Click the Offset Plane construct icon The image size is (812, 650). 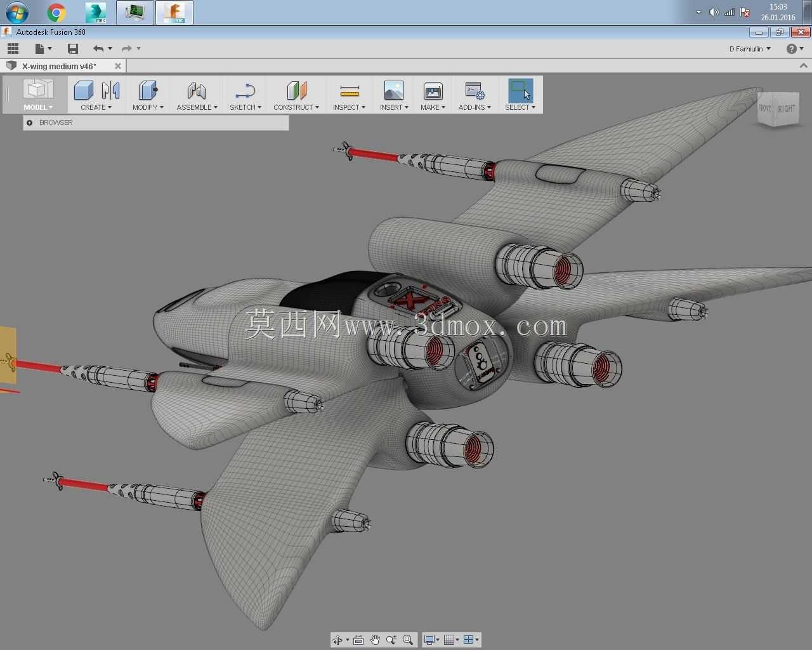coord(296,90)
